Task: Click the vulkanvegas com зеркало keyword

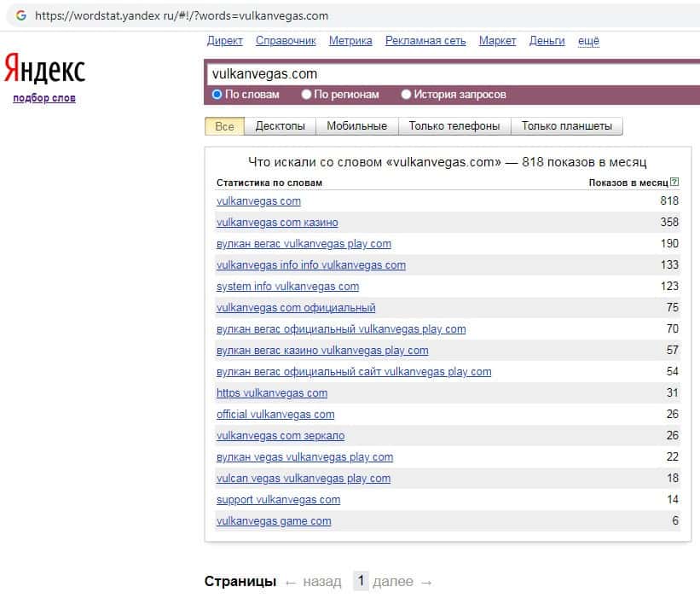Action: 281,436
